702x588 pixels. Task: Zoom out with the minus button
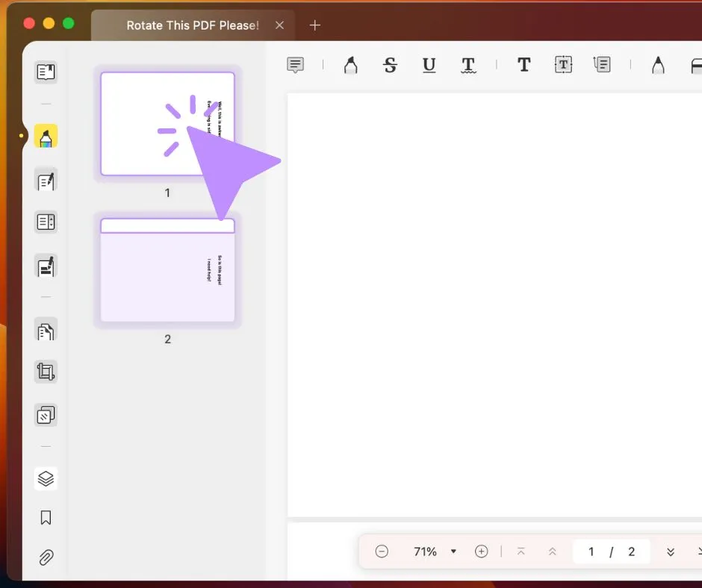pyautogui.click(x=382, y=551)
